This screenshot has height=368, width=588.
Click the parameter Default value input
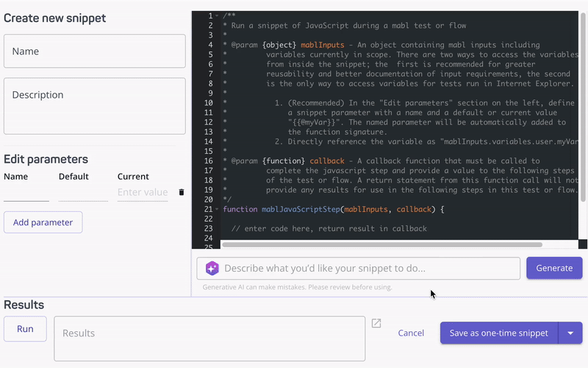click(83, 193)
